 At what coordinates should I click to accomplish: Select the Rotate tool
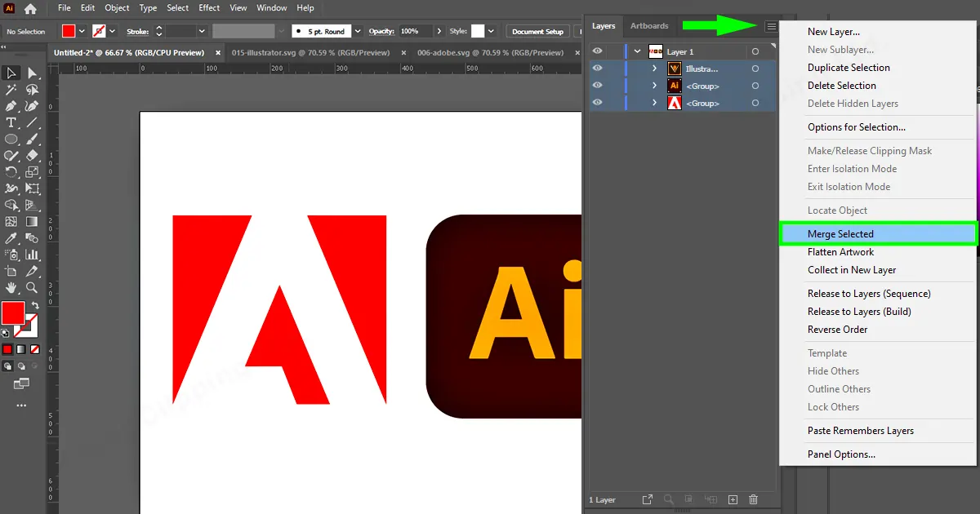tap(11, 172)
